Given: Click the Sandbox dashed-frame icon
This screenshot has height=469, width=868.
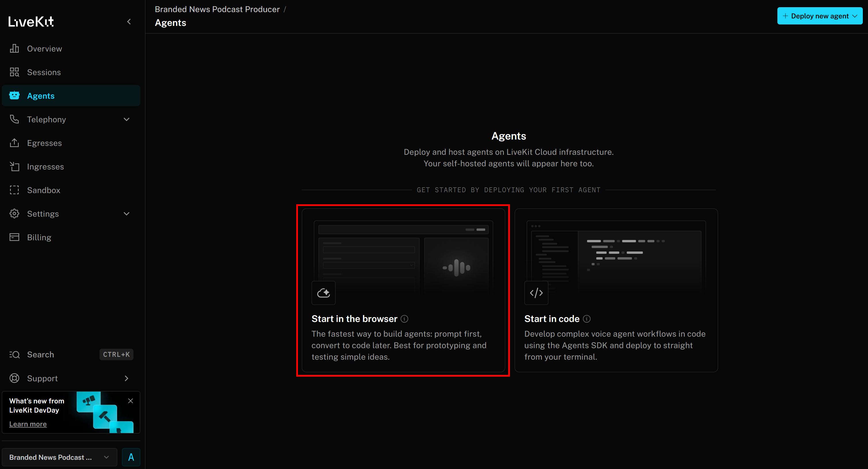Looking at the screenshot, I should pos(14,190).
